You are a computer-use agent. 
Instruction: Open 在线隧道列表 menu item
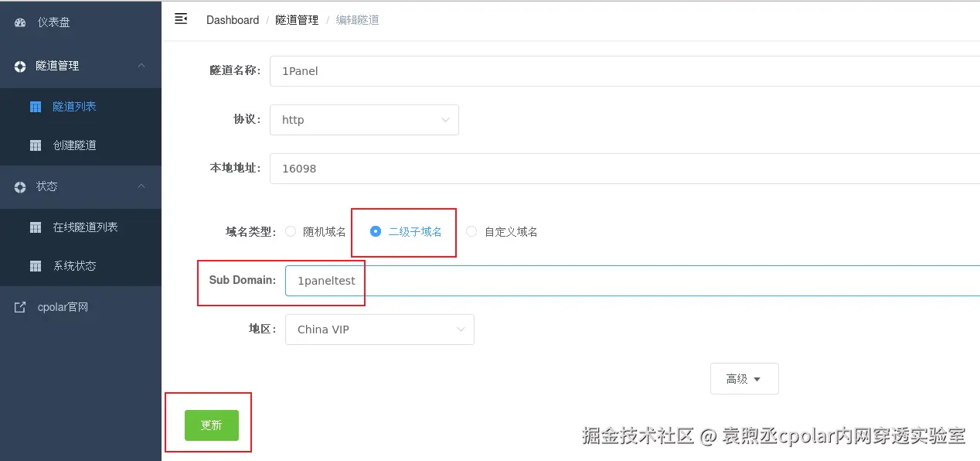click(80, 227)
